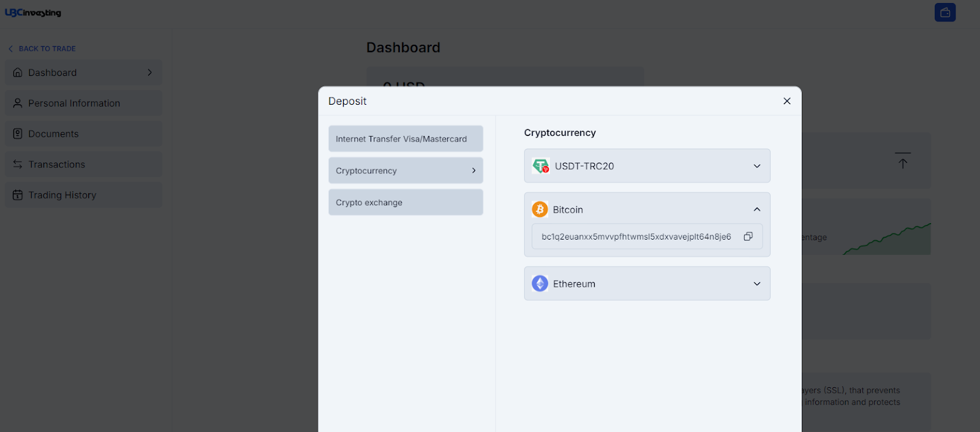Collapse the Bitcoin address section
Screen dimensions: 980x432
point(757,210)
